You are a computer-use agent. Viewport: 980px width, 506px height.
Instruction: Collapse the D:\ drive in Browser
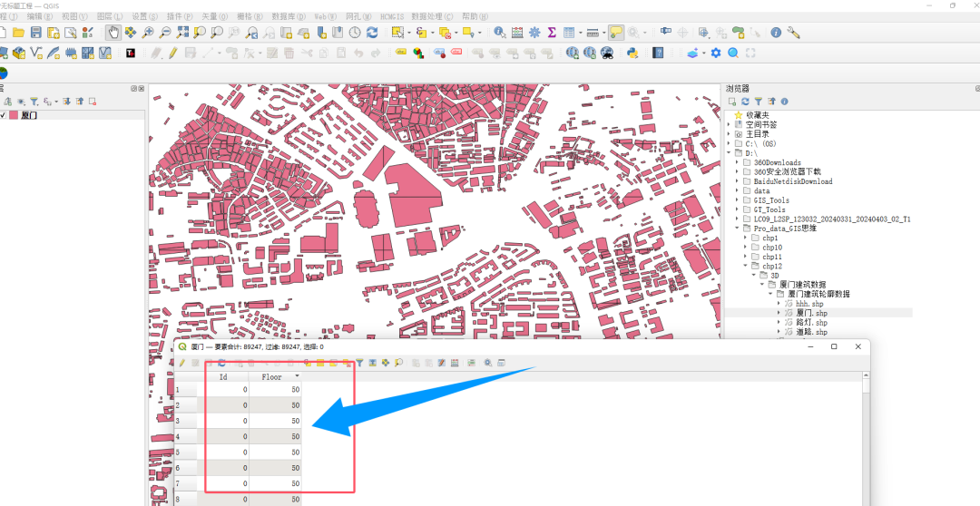pyautogui.click(x=730, y=153)
